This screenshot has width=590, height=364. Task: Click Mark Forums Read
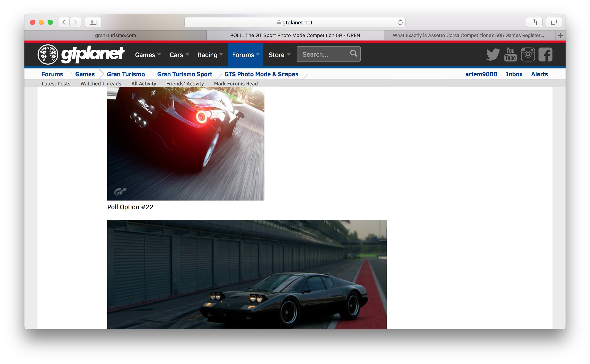[x=236, y=83]
